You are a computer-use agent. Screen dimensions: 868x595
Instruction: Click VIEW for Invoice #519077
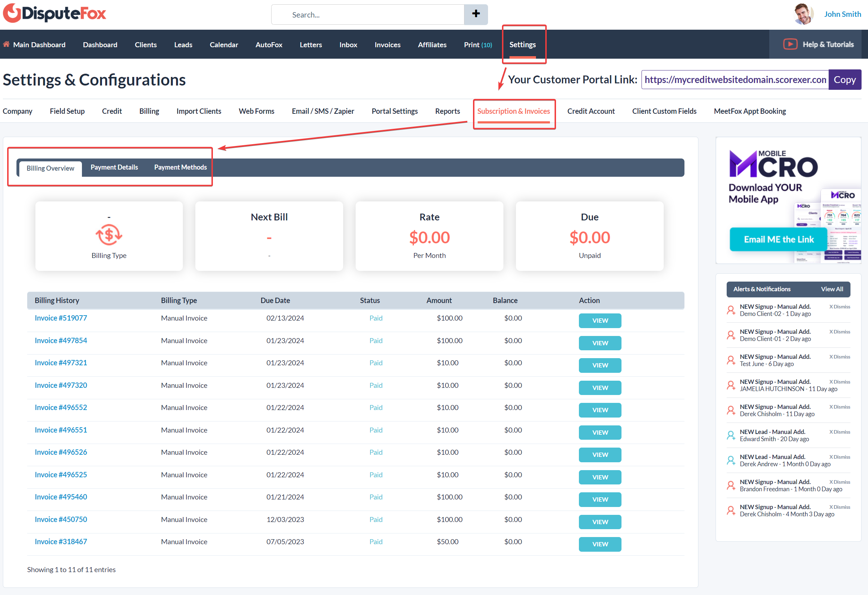click(x=599, y=321)
